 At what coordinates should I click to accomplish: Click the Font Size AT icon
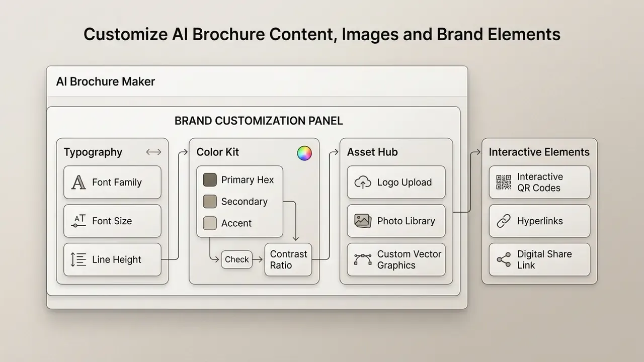click(x=79, y=221)
